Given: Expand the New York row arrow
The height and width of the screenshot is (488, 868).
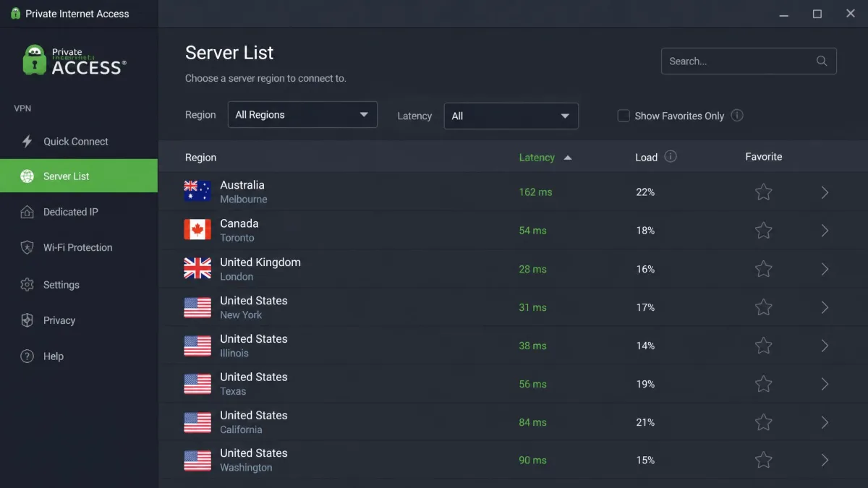Looking at the screenshot, I should click(x=825, y=307).
